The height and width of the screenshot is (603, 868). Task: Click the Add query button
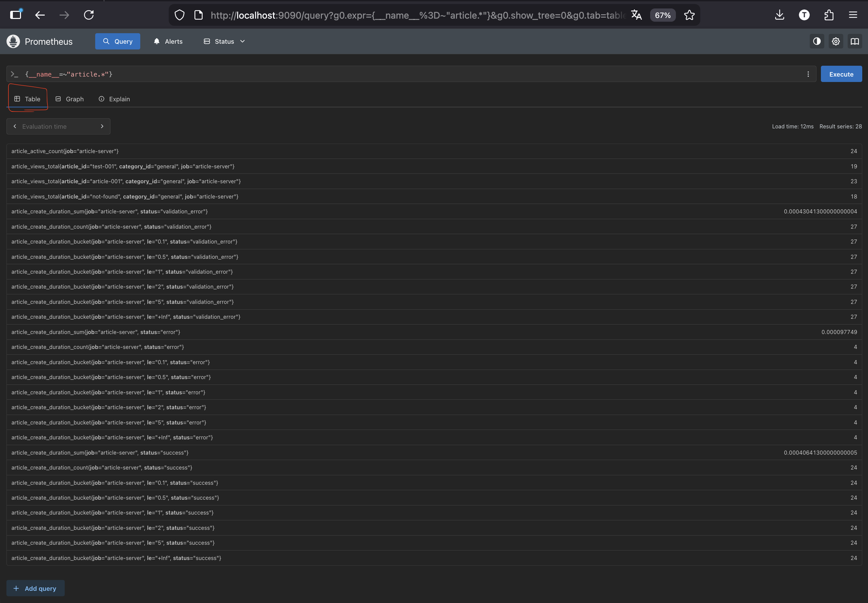coord(35,588)
